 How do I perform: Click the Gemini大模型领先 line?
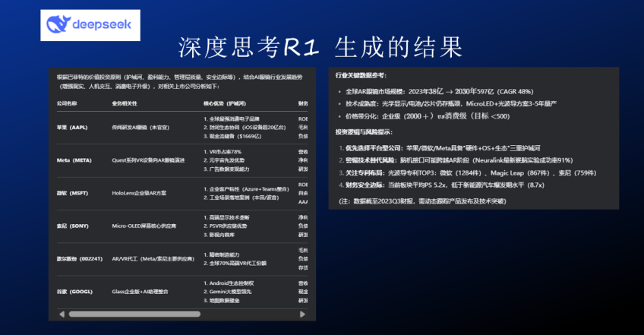click(x=228, y=292)
